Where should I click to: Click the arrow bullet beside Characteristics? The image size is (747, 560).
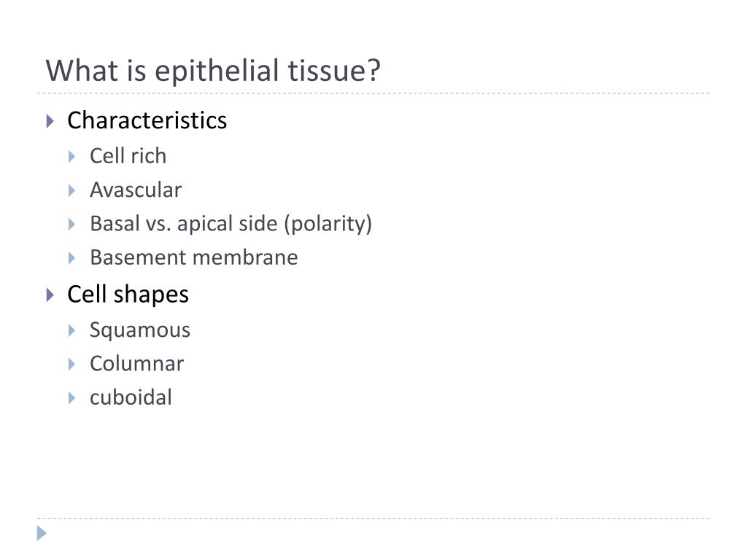(x=50, y=121)
